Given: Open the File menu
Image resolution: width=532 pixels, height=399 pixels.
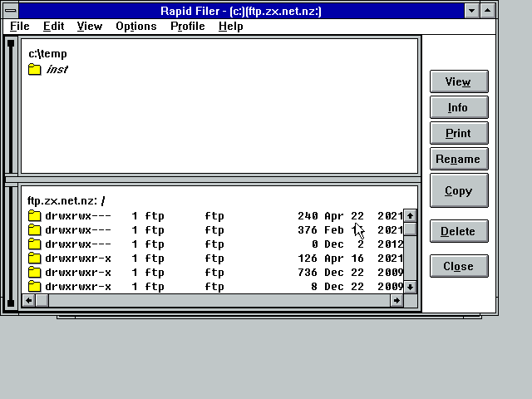Looking at the screenshot, I should [20, 26].
